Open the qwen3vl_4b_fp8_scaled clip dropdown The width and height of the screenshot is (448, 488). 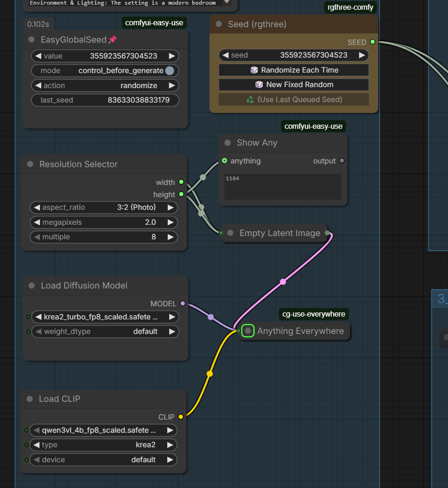pos(104,430)
